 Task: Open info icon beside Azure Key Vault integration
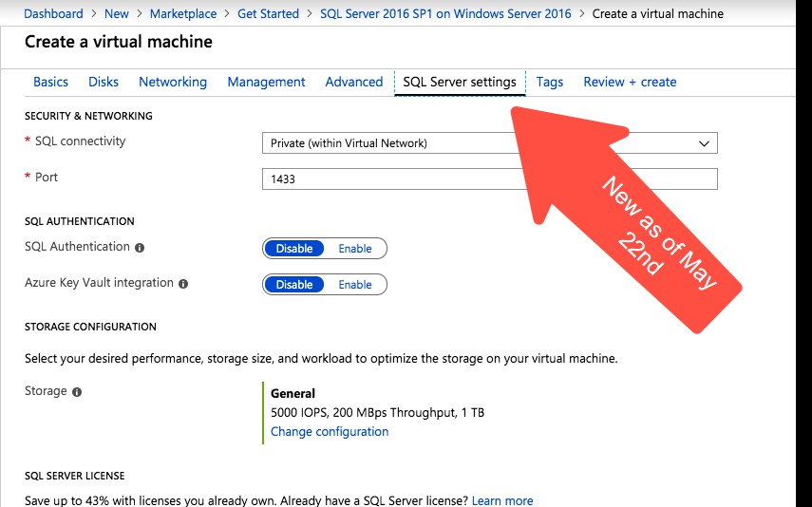pos(183,284)
